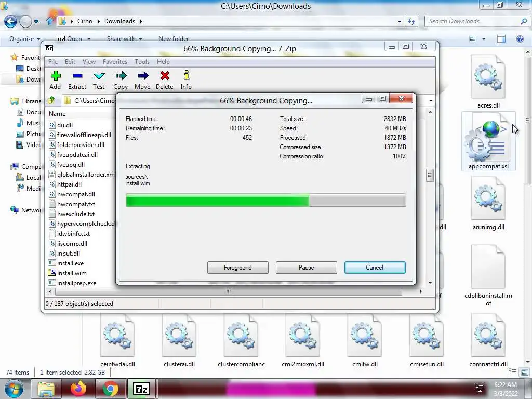
Task: Click 7-Zip horizontal scrollbar
Action: tap(229, 291)
